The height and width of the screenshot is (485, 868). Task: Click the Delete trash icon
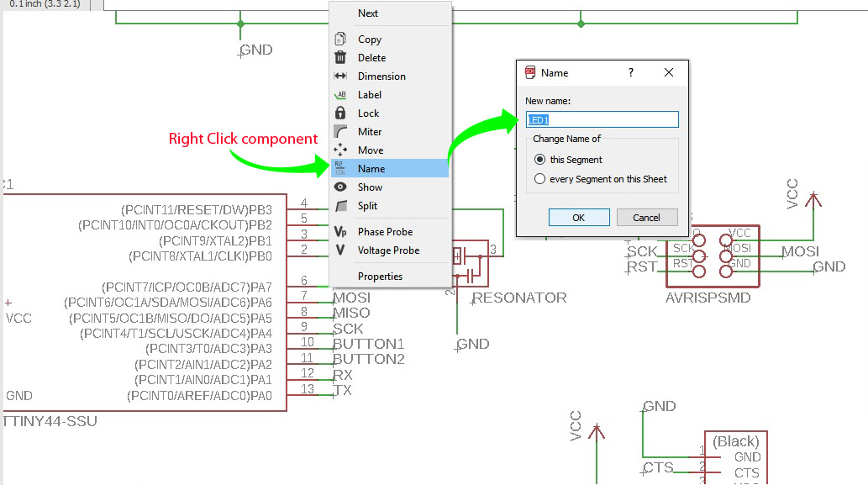click(x=340, y=57)
